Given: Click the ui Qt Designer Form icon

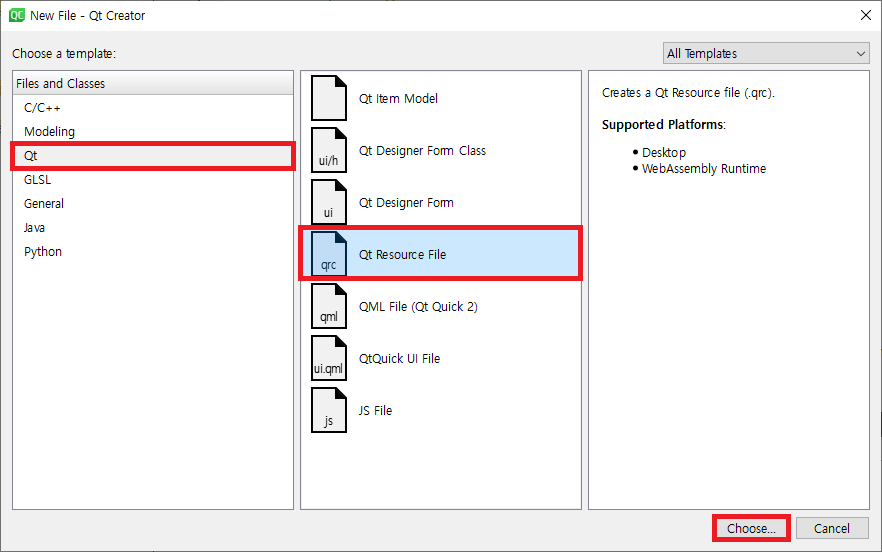Looking at the screenshot, I should pyautogui.click(x=329, y=202).
